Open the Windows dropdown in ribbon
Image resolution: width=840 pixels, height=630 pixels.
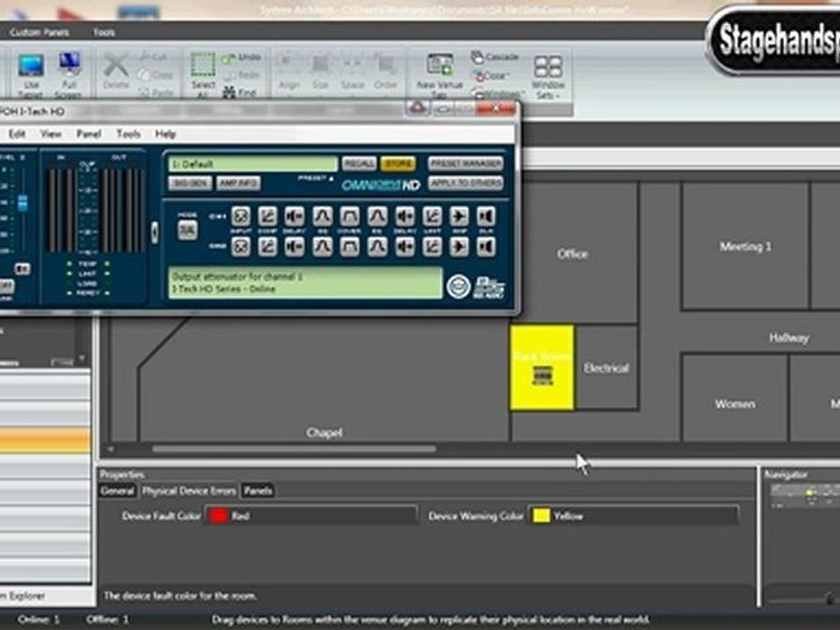coord(498,94)
